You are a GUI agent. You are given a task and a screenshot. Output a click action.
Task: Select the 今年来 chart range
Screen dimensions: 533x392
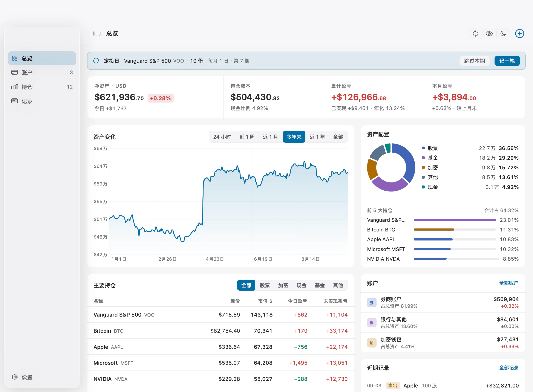[294, 137]
